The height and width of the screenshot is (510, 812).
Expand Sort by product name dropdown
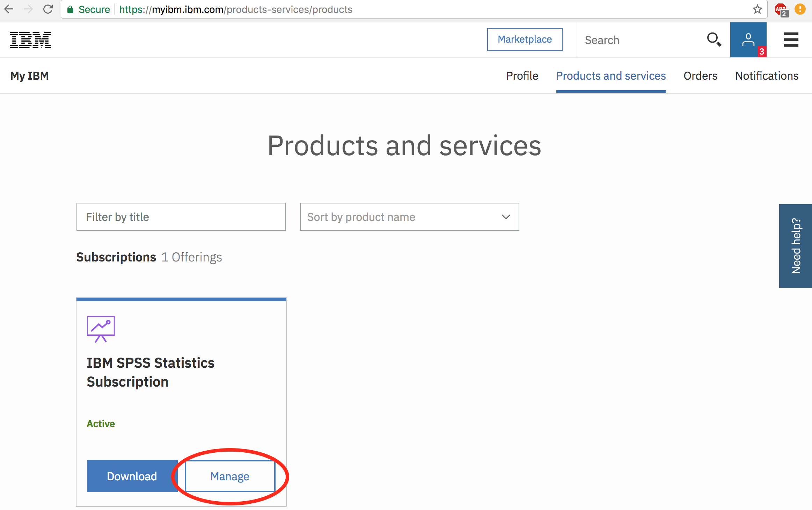coord(409,217)
